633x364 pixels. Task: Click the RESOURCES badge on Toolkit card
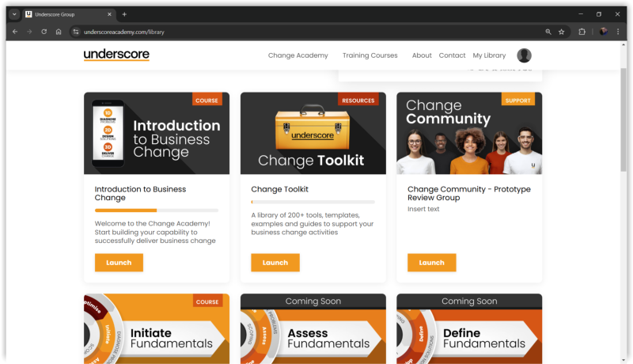coord(358,100)
